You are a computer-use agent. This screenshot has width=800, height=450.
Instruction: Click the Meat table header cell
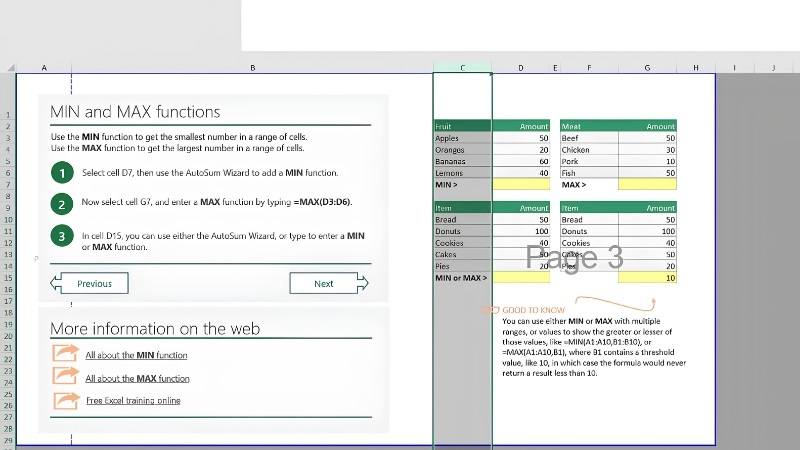click(x=589, y=126)
